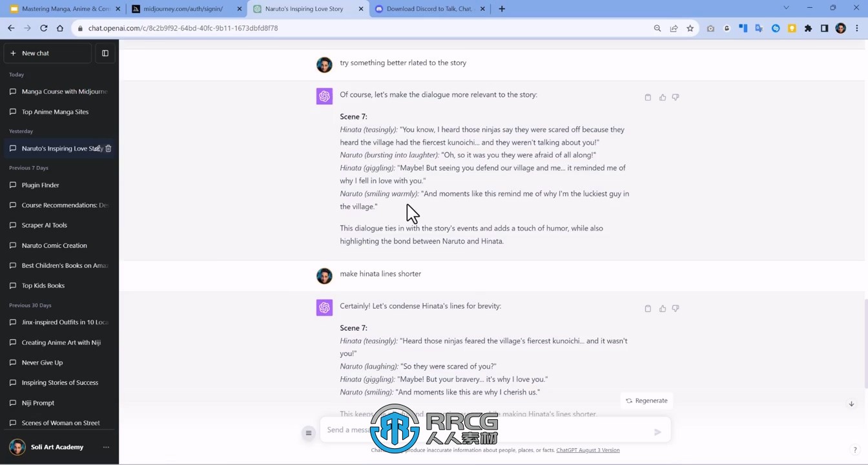Go back to previous page
This screenshot has width=868, height=465.
pyautogui.click(x=11, y=28)
